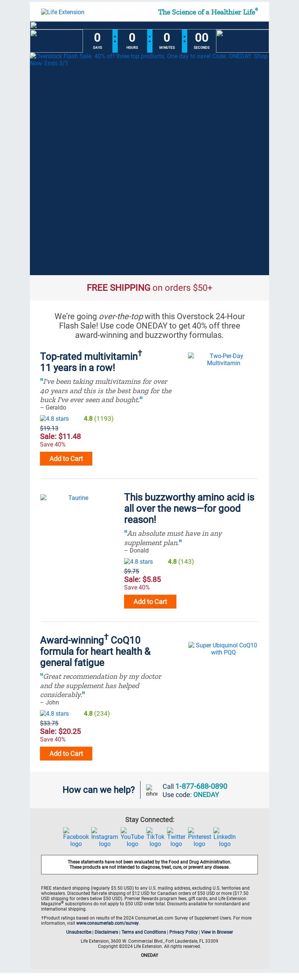Image resolution: width=299 pixels, height=980 pixels.
Task: Add Super Ubiquinol CoQ10 to cart
Action: coord(66,753)
